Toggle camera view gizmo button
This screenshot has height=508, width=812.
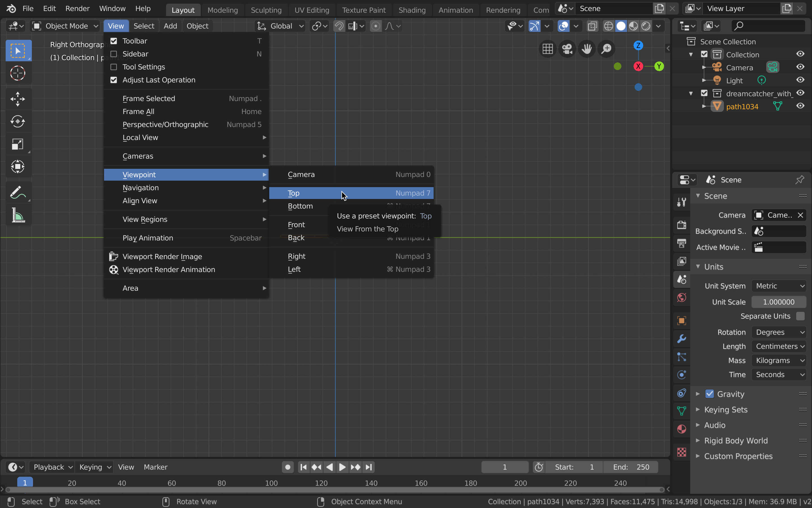(x=567, y=49)
